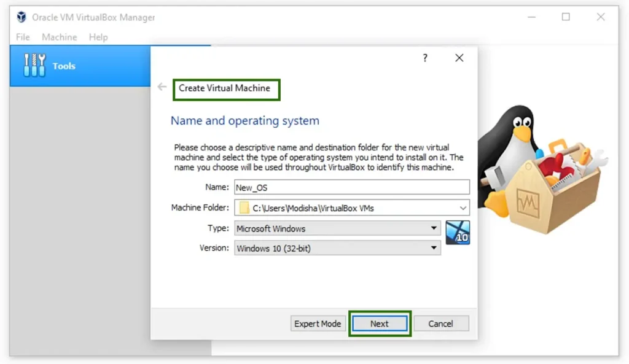Expand the Machine Folder dropdown
The image size is (629, 364).
coord(463,208)
